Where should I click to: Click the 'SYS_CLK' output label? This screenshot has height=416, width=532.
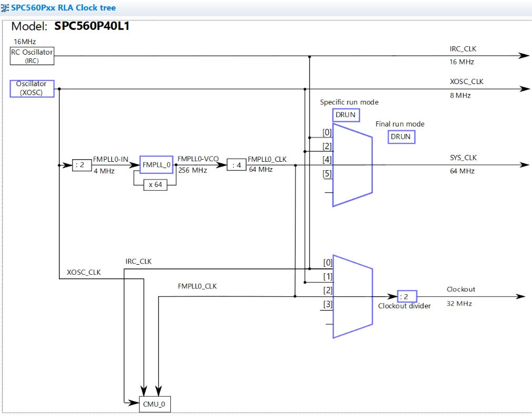pyautogui.click(x=464, y=158)
